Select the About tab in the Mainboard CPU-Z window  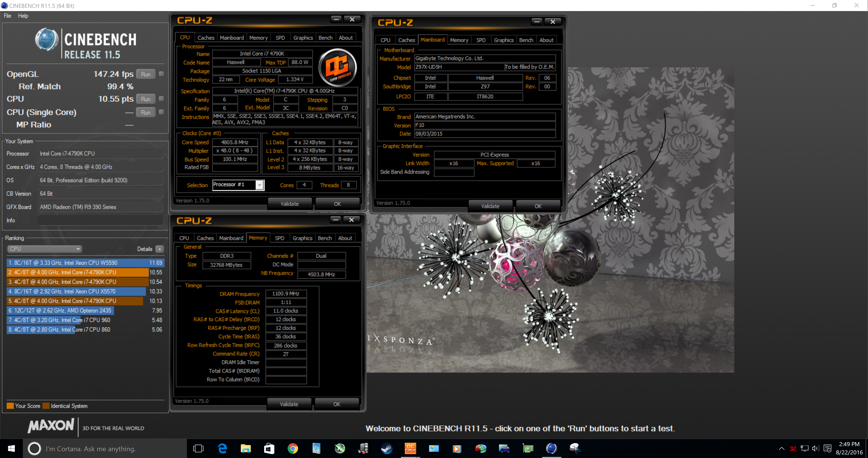[546, 40]
